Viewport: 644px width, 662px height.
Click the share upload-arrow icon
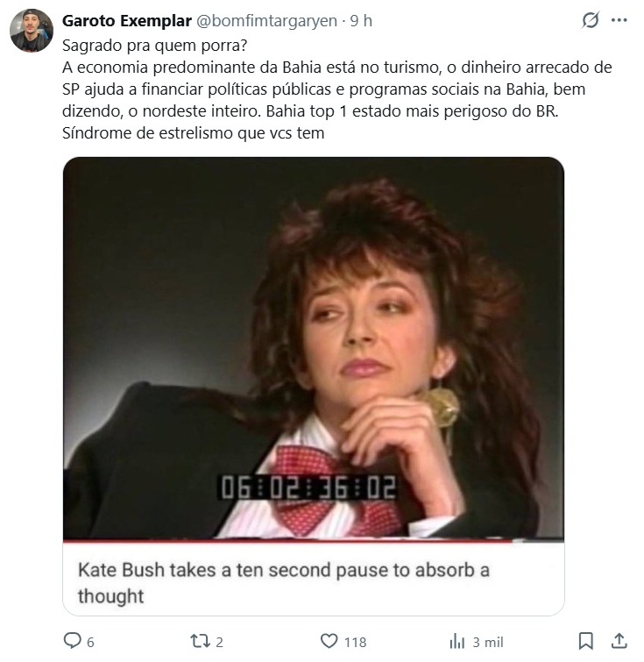pos(619,641)
